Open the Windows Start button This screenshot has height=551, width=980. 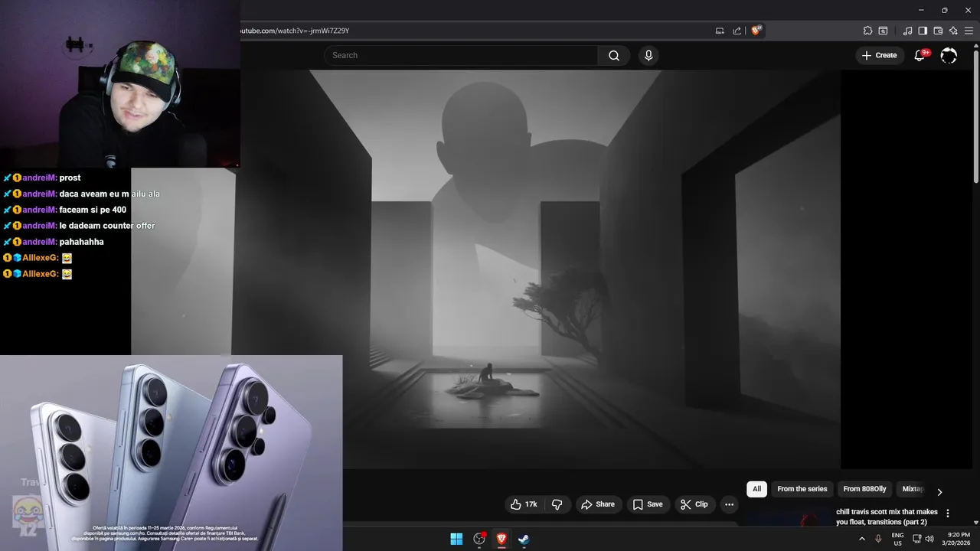point(456,539)
